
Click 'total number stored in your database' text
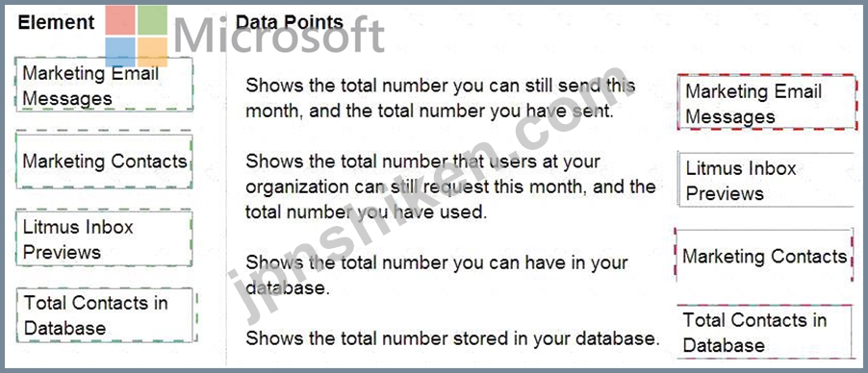pyautogui.click(x=452, y=337)
